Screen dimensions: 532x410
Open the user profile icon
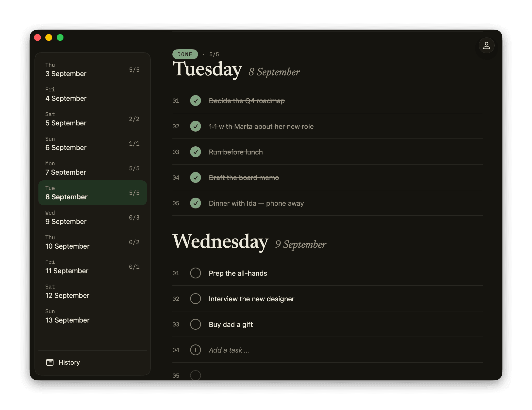click(x=486, y=45)
